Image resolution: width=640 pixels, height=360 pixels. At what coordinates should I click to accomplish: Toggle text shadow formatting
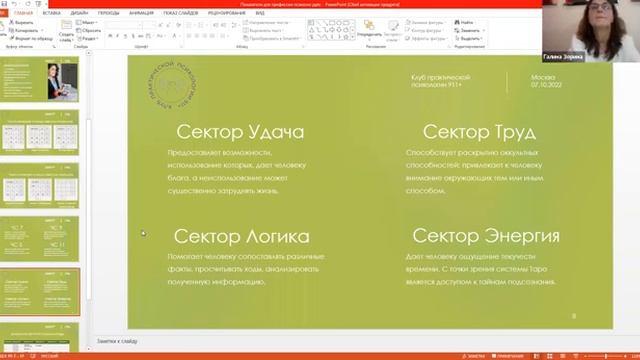coord(133,36)
